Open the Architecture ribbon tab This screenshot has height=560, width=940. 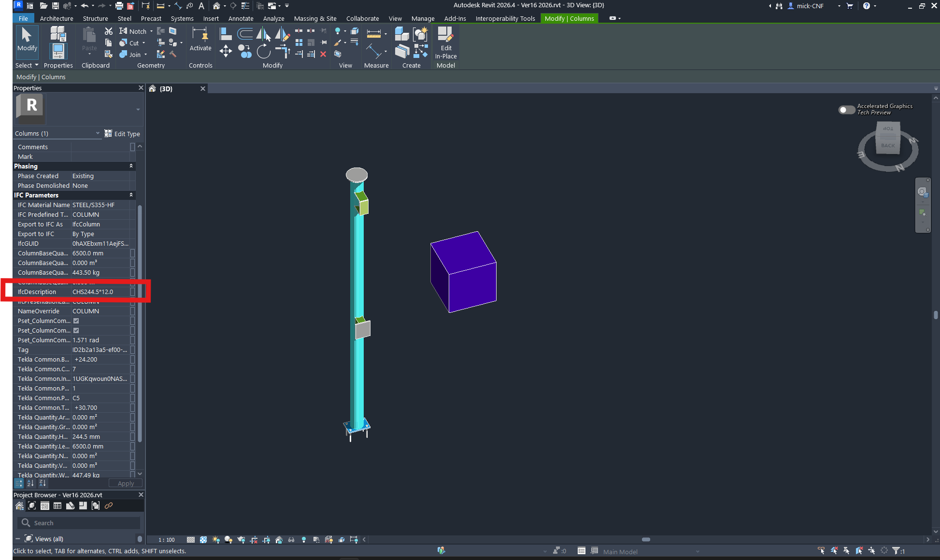tap(57, 18)
